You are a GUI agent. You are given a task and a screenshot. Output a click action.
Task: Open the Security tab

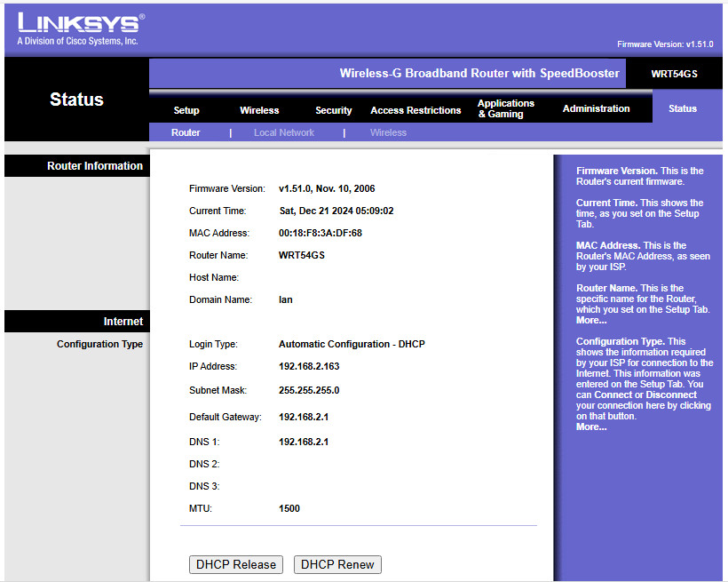pyautogui.click(x=334, y=110)
